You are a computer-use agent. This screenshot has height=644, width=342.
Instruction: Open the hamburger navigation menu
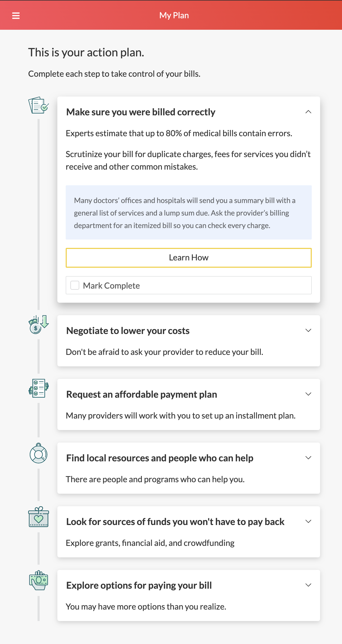point(16,16)
